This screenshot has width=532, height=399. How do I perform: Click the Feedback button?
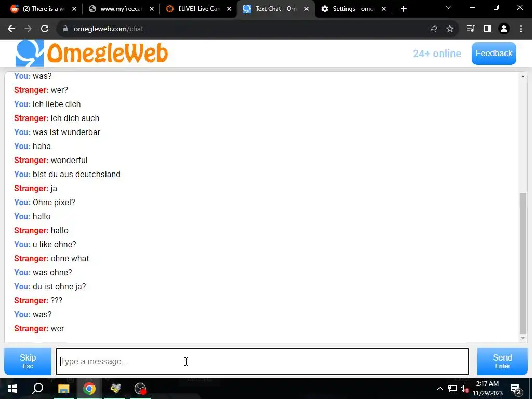(494, 54)
